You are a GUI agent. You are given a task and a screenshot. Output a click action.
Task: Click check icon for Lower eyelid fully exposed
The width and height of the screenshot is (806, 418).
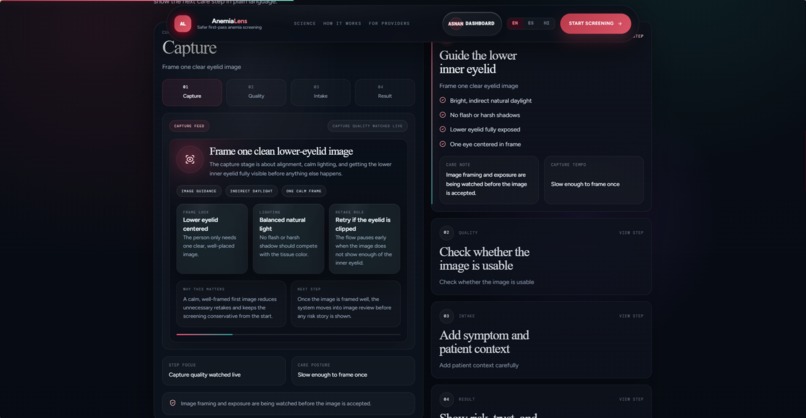[443, 129]
